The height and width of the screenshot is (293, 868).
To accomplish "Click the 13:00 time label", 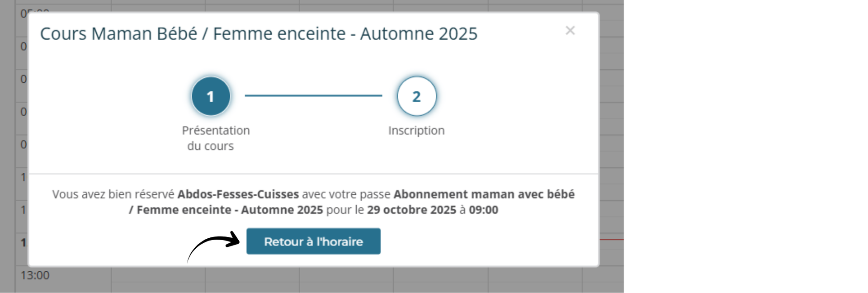I will tap(35, 275).
